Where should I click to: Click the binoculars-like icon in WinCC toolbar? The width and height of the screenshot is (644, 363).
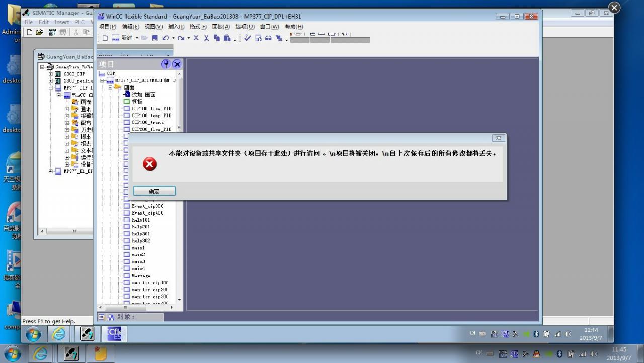[x=268, y=38]
